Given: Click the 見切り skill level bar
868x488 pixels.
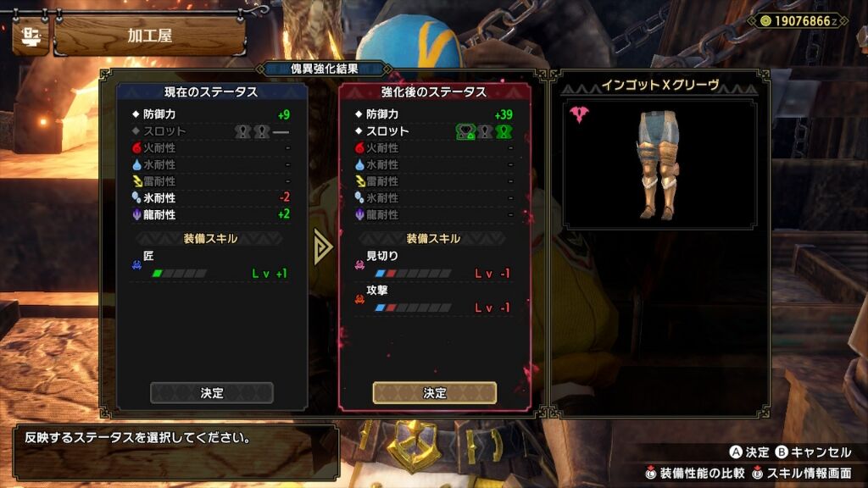Looking at the screenshot, I should pos(413,274).
